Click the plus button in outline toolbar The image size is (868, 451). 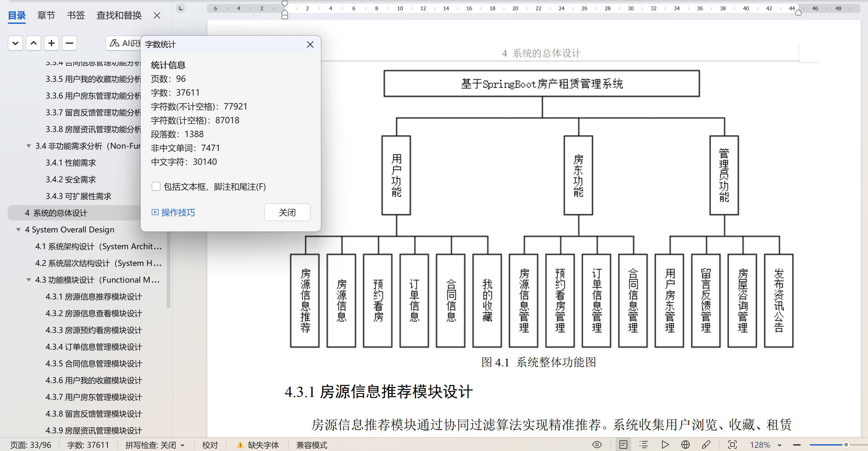coord(51,43)
